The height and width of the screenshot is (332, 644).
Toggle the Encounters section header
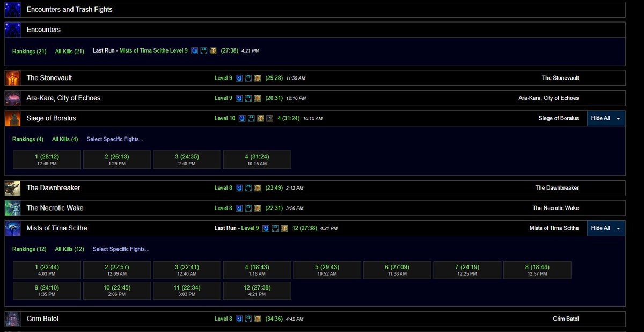(x=315, y=30)
